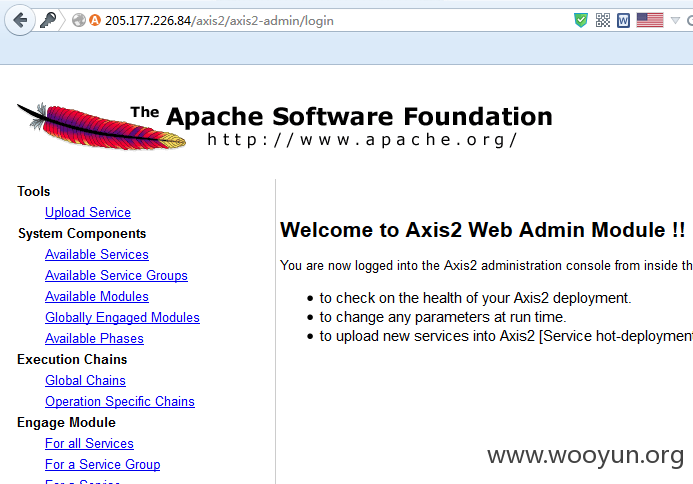The height and width of the screenshot is (484, 693).
Task: Open Available Services link
Action: (x=97, y=255)
